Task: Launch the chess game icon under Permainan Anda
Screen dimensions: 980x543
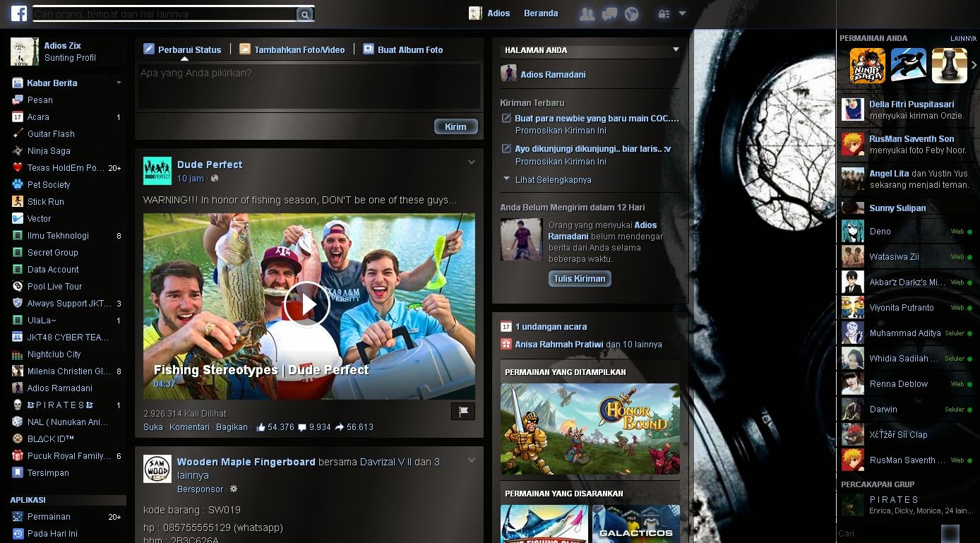Action: pyautogui.click(x=950, y=66)
